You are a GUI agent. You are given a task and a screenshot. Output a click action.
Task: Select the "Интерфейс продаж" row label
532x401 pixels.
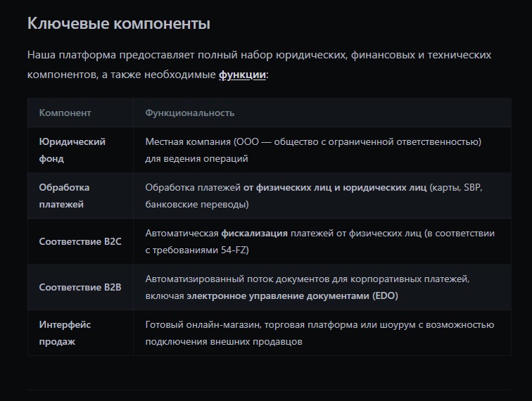[65, 333]
